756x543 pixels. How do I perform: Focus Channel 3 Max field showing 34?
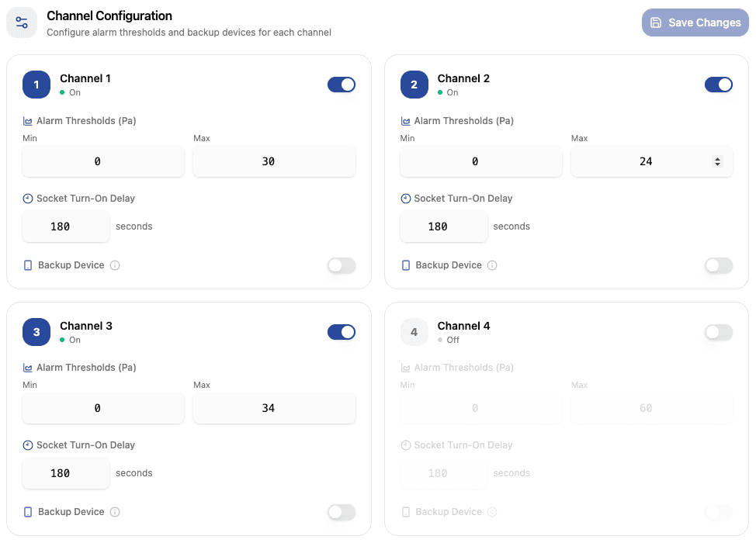point(274,408)
